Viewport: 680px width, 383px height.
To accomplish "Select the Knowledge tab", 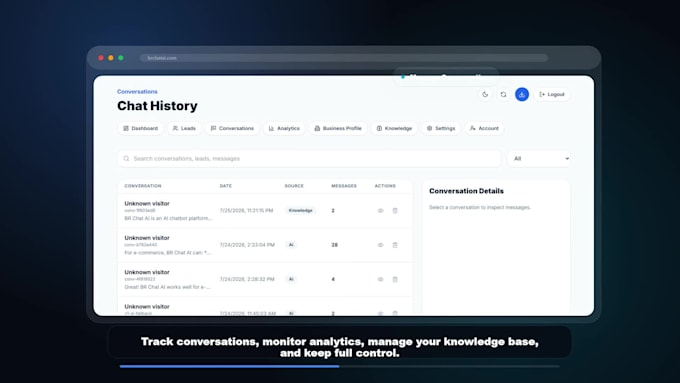I will pyautogui.click(x=394, y=128).
